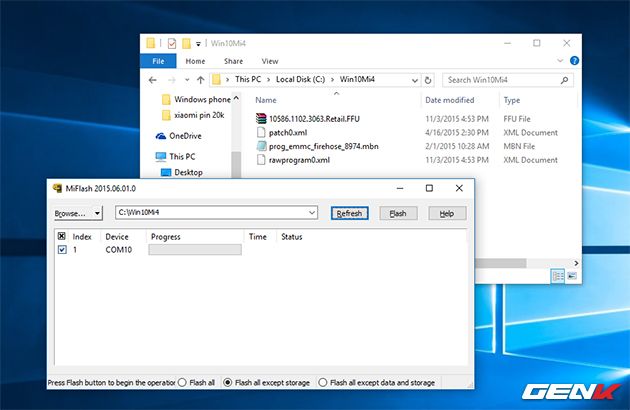Select the Flash all radio option
Viewport: 630px width, 410px height.
[x=196, y=383]
